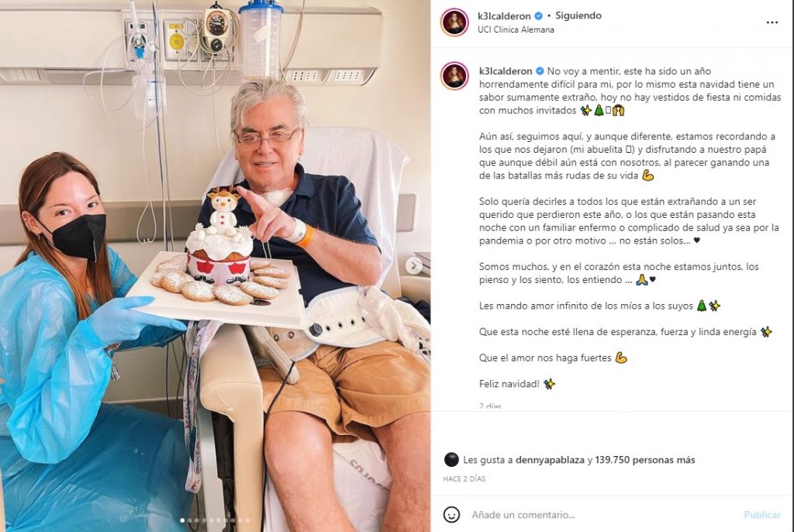The width and height of the screenshot is (794, 532).
Task: Click the HACE 2 DÍAS timestamp
Action: (x=464, y=478)
